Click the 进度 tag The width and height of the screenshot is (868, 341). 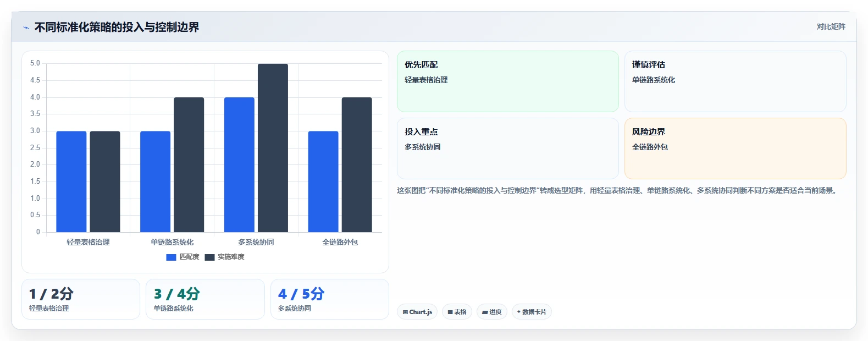click(492, 312)
